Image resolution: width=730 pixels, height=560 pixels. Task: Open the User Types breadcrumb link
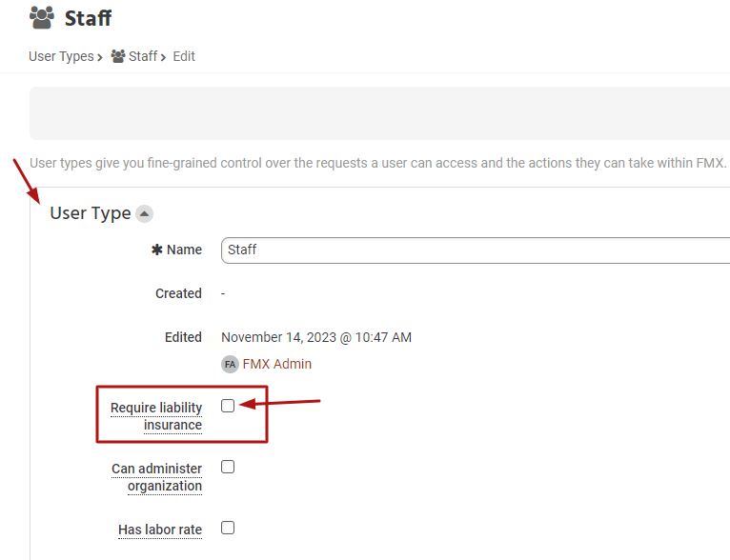(x=61, y=56)
